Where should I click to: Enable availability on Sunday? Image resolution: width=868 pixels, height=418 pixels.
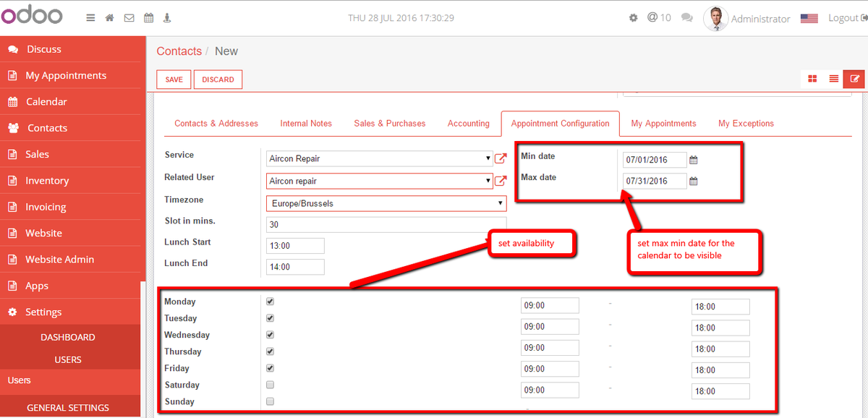(x=270, y=401)
